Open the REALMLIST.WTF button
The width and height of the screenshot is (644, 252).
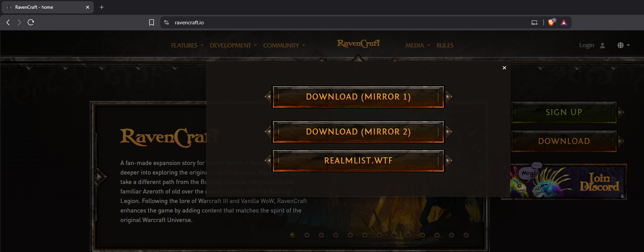(x=358, y=161)
